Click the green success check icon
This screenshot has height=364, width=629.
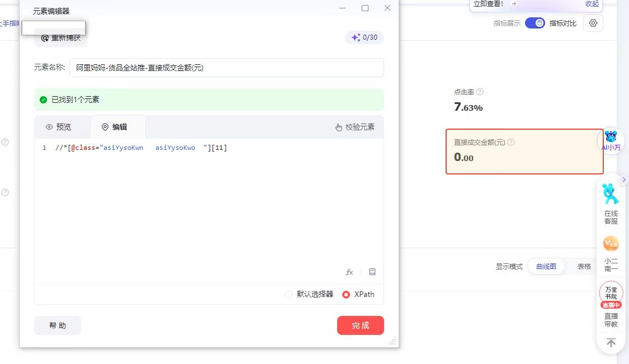43,100
